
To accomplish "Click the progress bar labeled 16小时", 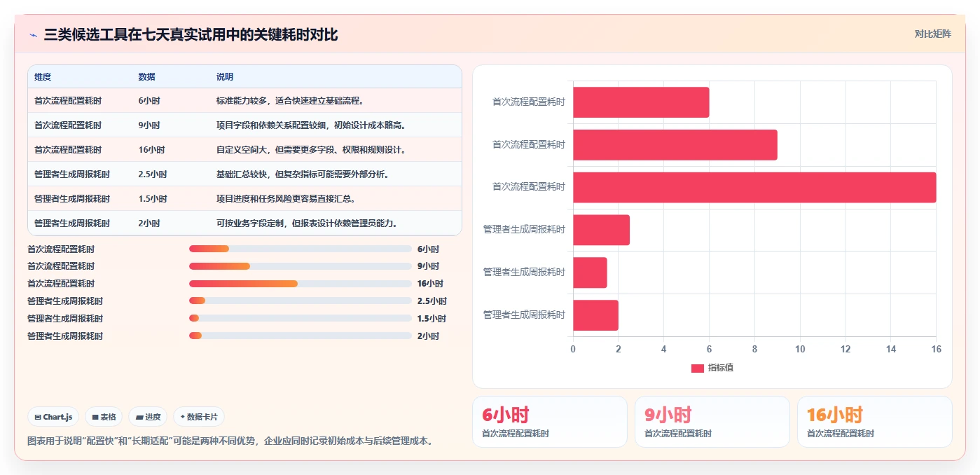I will point(301,284).
